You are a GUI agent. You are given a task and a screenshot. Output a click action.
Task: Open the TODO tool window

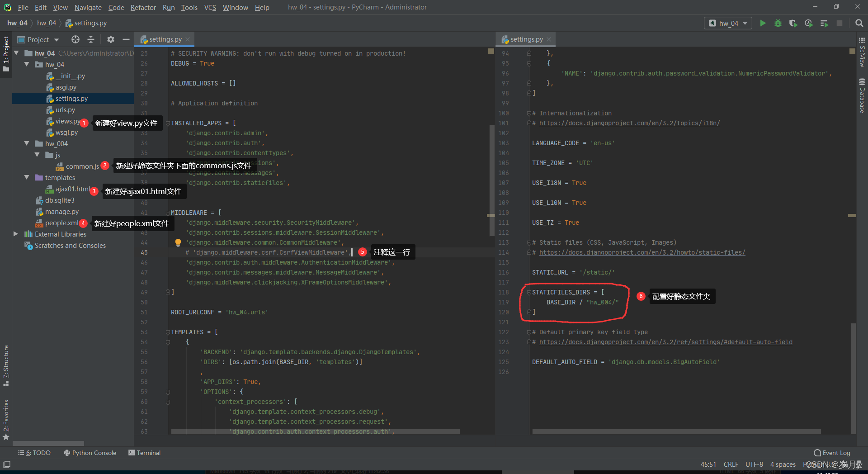tap(34, 453)
